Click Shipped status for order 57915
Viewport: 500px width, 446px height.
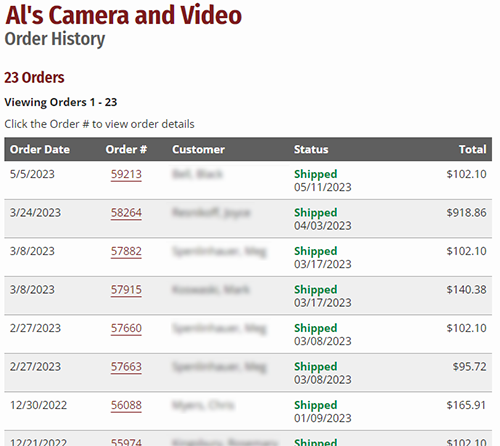click(315, 290)
